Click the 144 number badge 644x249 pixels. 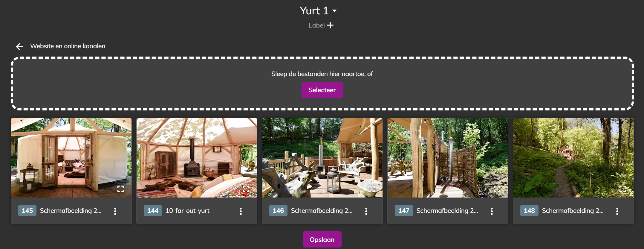tap(153, 211)
